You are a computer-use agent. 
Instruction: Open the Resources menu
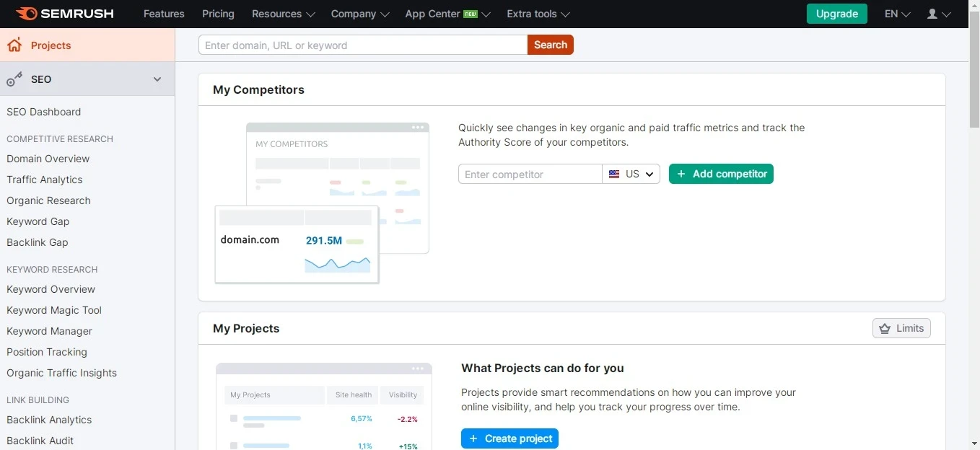coord(283,14)
